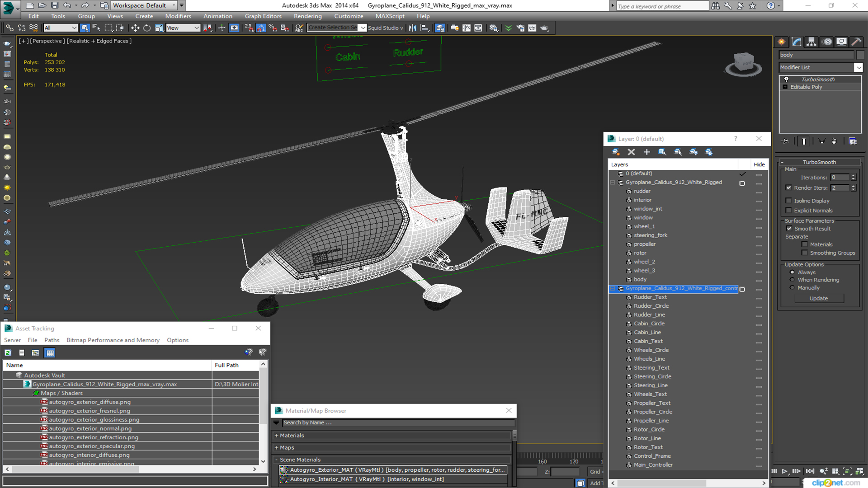Image resolution: width=868 pixels, height=488 pixels.
Task: Click the Update button in TurboSmooth rollout
Action: [819, 299]
